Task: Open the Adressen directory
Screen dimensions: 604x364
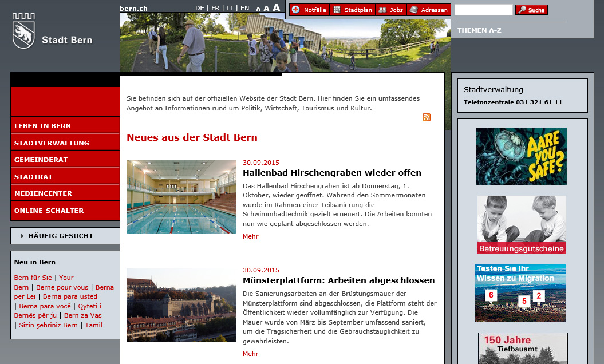Action: coord(429,10)
